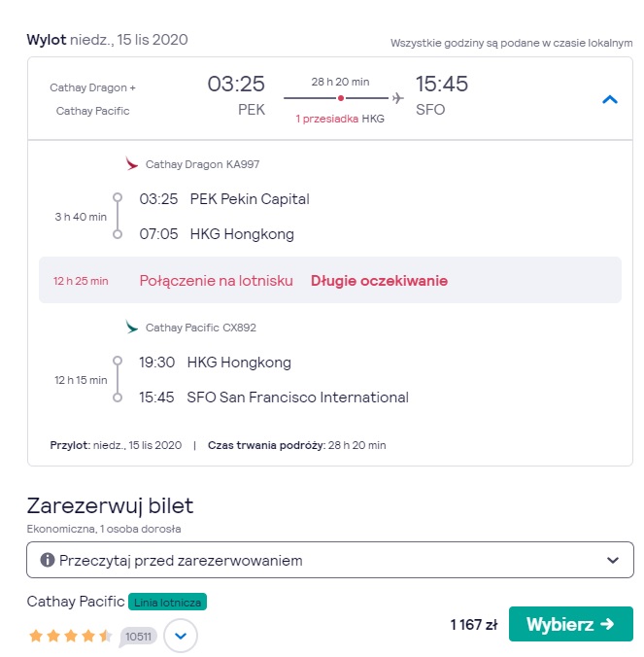This screenshot has height=657, width=644.
Task: Click the red stopover dot on the route line
Action: point(341,98)
